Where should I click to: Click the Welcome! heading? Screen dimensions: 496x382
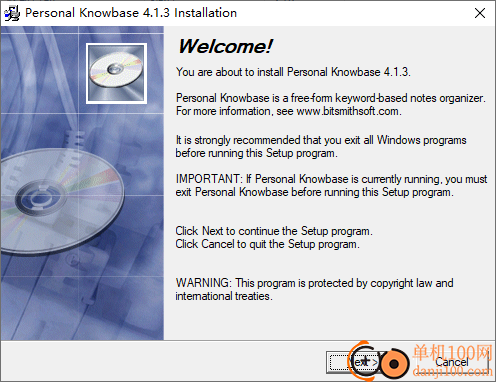tap(226, 46)
